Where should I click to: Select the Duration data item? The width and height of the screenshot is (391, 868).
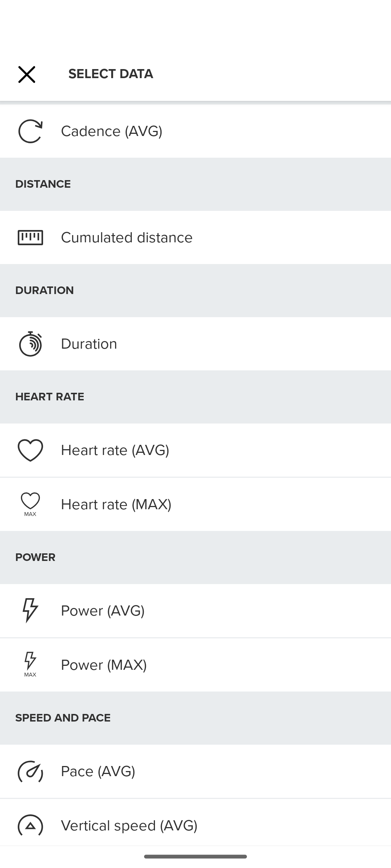pyautogui.click(x=89, y=344)
